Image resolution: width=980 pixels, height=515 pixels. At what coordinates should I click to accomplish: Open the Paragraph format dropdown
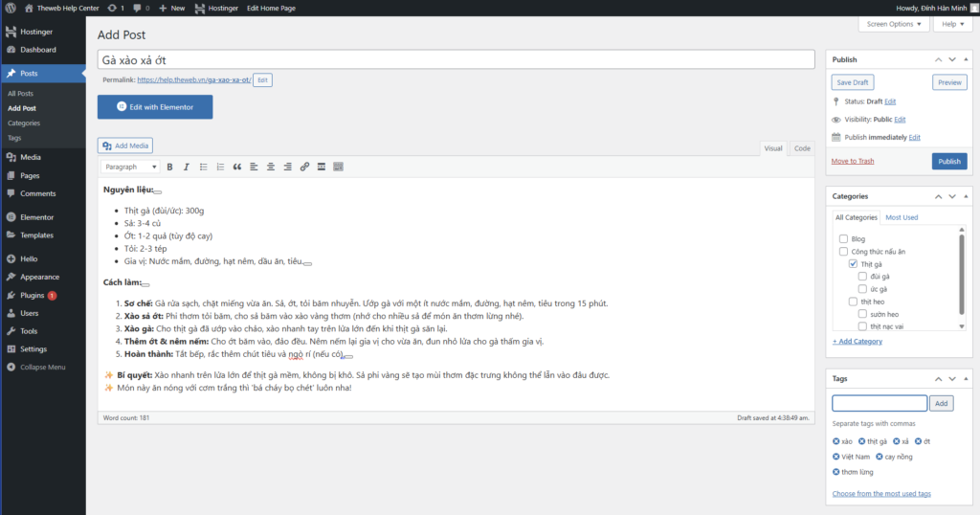(x=130, y=167)
